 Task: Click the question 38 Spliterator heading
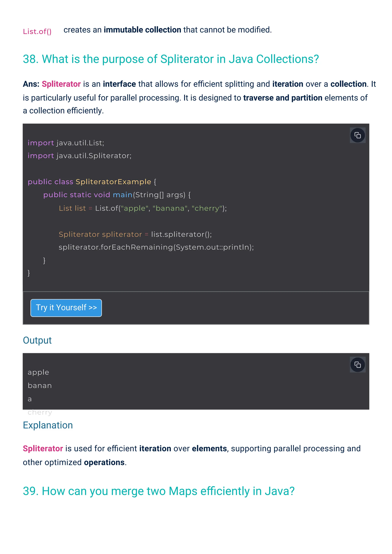click(x=171, y=59)
